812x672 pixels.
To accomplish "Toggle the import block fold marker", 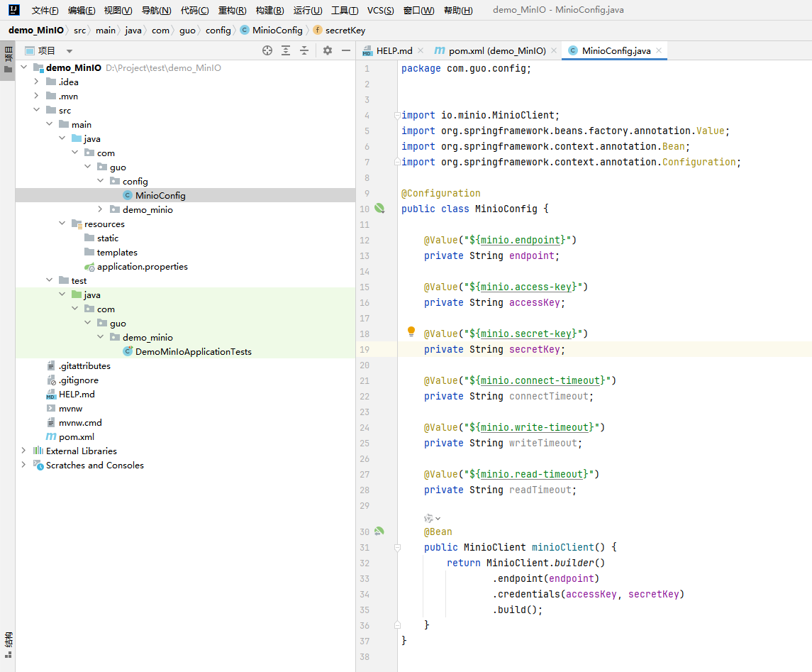I will click(x=397, y=115).
